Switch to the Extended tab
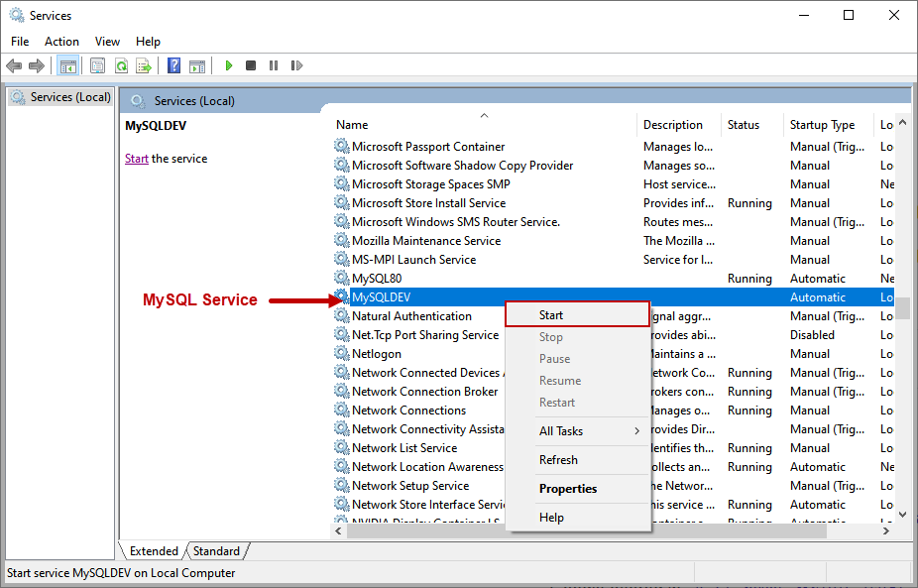The width and height of the screenshot is (918, 588). tap(154, 551)
